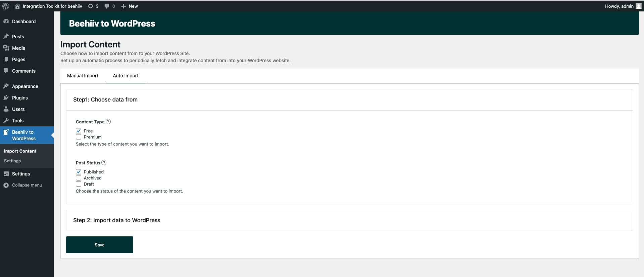The image size is (644, 277).
Task: Select the Auto Import tab
Action: pyautogui.click(x=126, y=76)
